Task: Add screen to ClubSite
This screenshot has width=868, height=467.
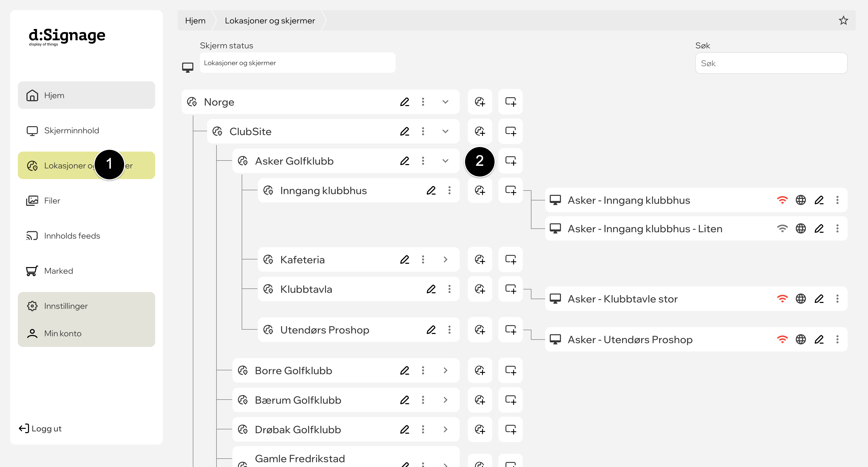Action: [x=510, y=132]
